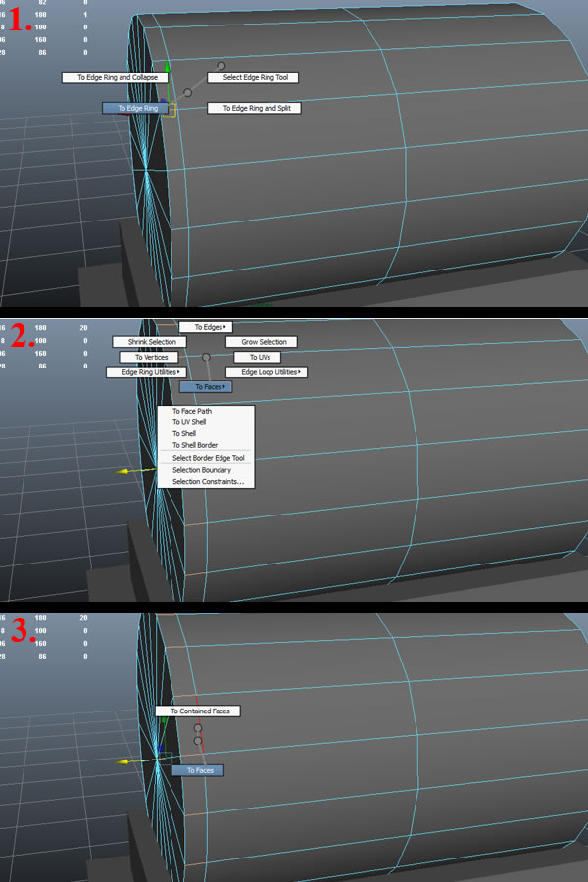Select To Face Path entry
588x882 pixels.
pyautogui.click(x=192, y=412)
